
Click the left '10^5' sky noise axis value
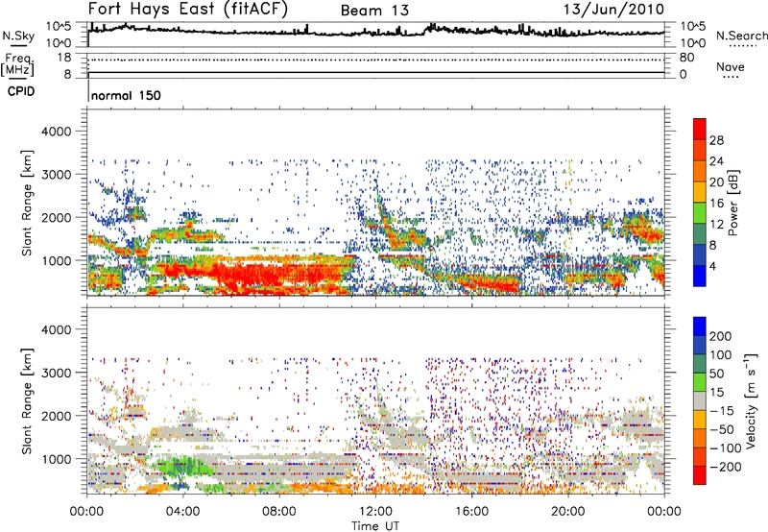click(x=60, y=27)
